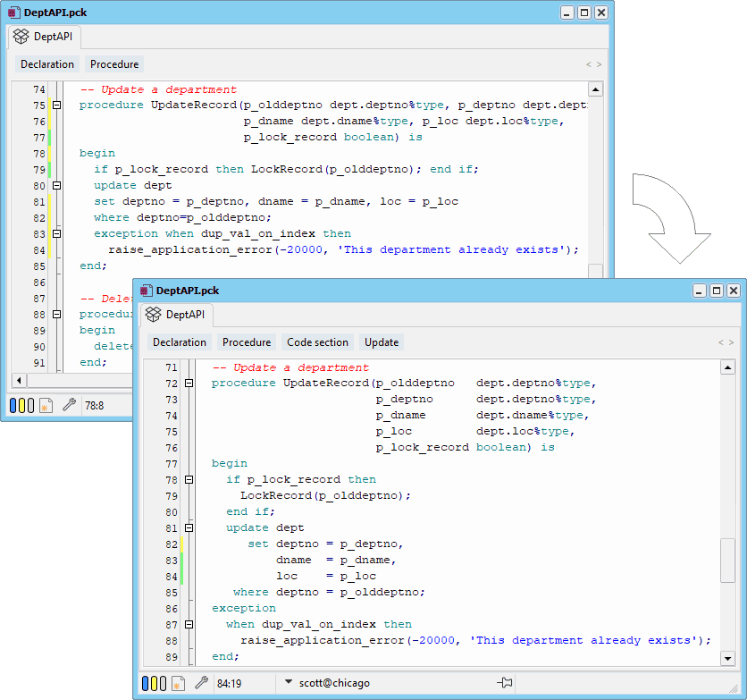Select the Code section breadcrumb

coord(317,342)
